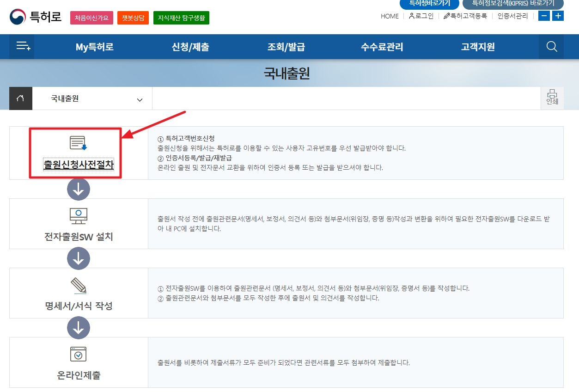Start a 챗봇상담 chat session
579x392 pixels.
133,18
